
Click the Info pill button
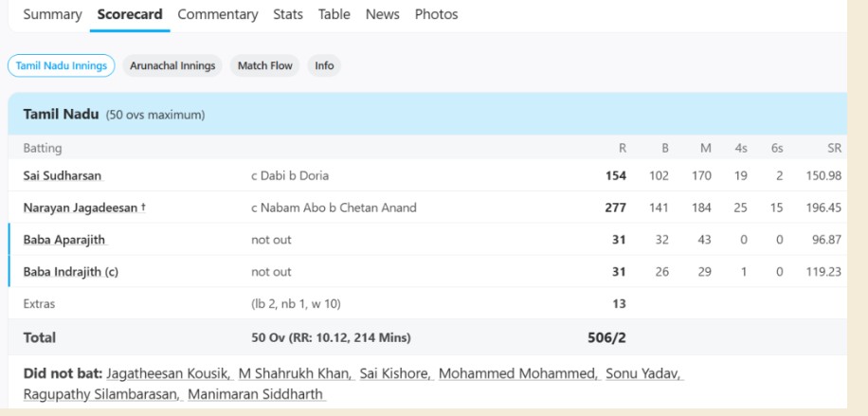324,66
